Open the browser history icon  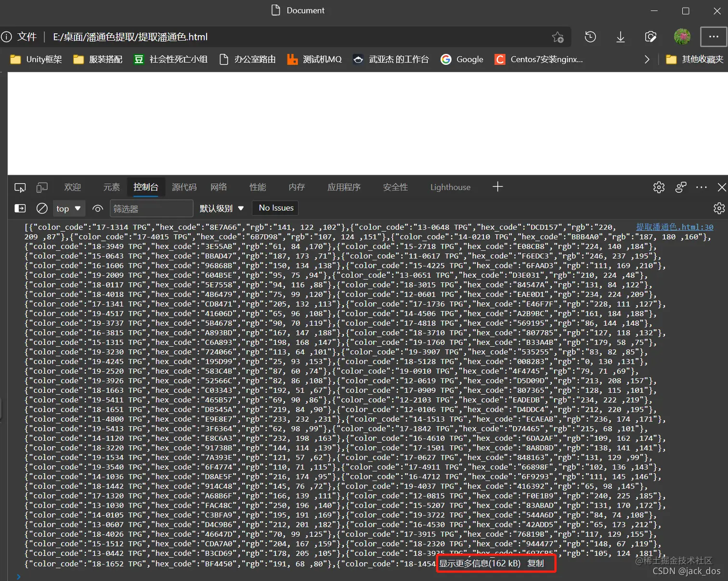coord(590,37)
